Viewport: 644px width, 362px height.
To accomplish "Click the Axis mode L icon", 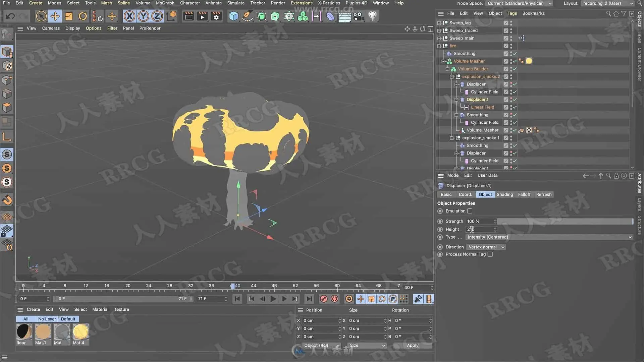I will click(7, 137).
